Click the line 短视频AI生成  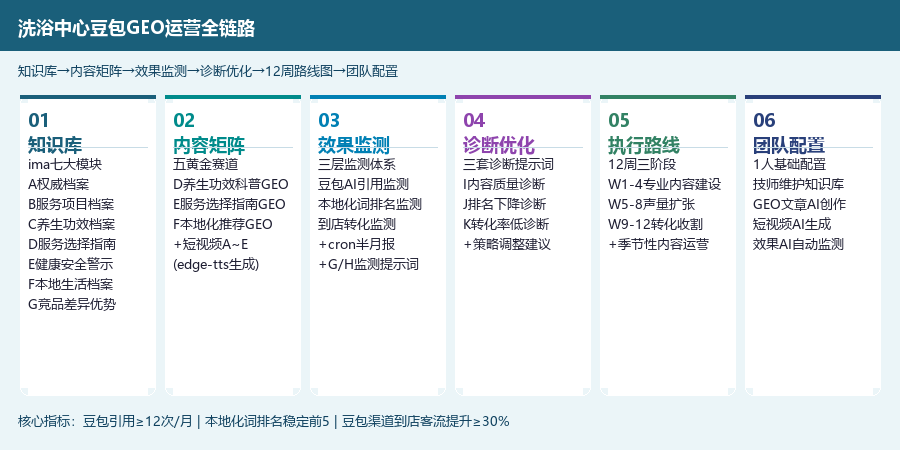click(x=792, y=224)
